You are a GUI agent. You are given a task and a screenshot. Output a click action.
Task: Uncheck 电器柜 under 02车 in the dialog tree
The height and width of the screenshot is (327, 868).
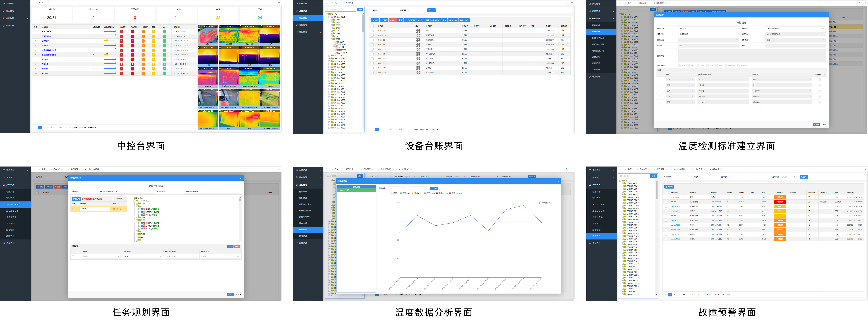pos(142,209)
